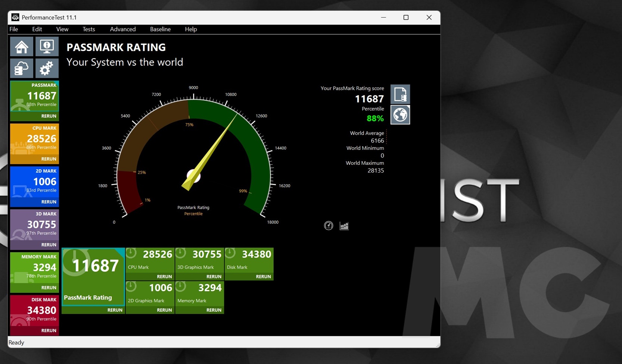The width and height of the screenshot is (622, 364).
Task: Click the World Average value 6166
Action: tap(377, 141)
